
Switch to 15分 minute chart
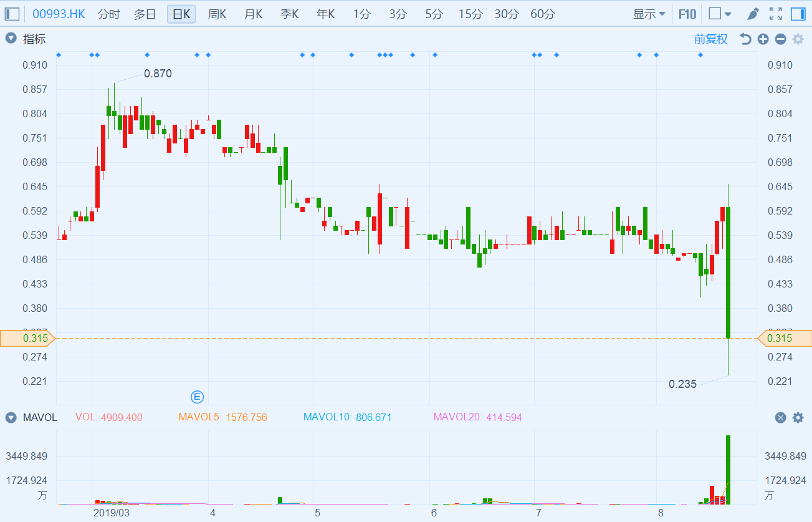(x=470, y=14)
